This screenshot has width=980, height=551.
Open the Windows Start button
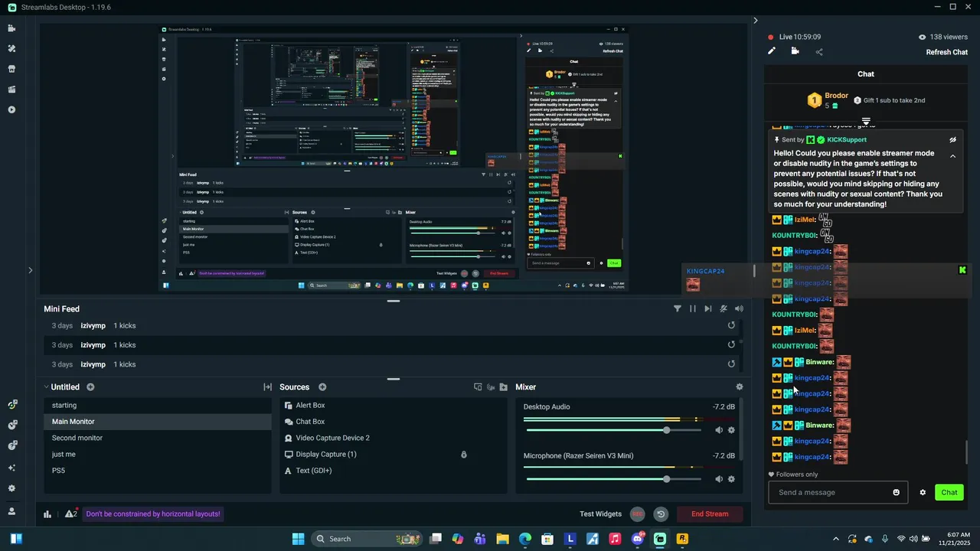pyautogui.click(x=298, y=539)
